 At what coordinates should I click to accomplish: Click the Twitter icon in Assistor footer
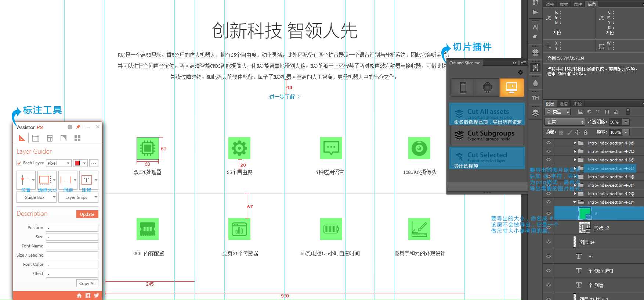coord(96,295)
